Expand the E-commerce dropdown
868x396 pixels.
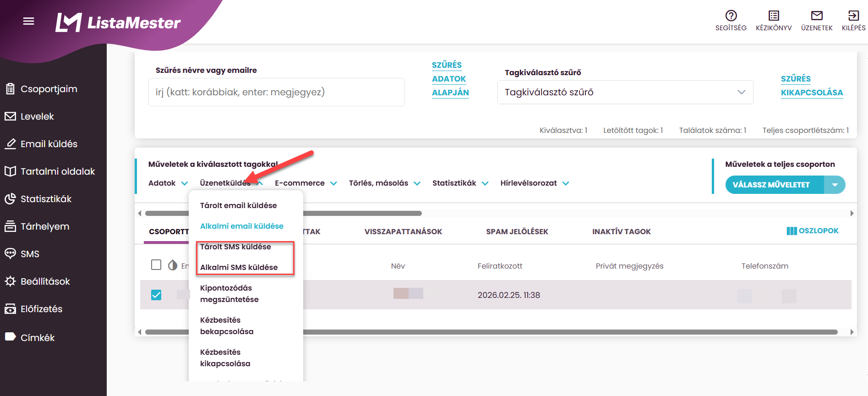pyautogui.click(x=306, y=183)
